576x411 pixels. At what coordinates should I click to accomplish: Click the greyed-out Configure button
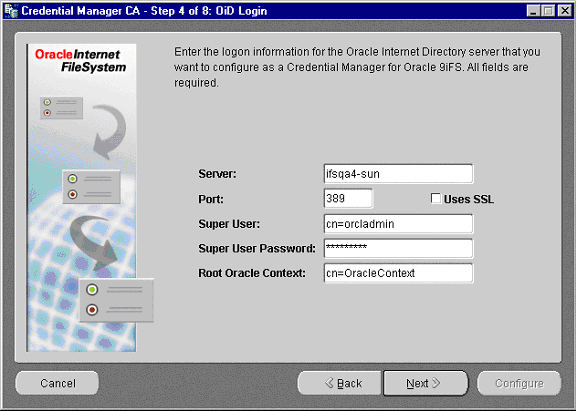[x=519, y=383]
